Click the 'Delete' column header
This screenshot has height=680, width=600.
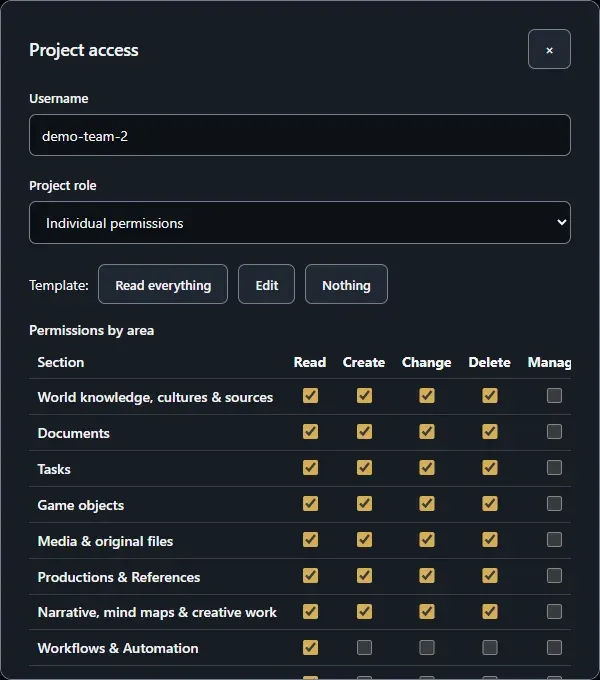[x=489, y=362]
